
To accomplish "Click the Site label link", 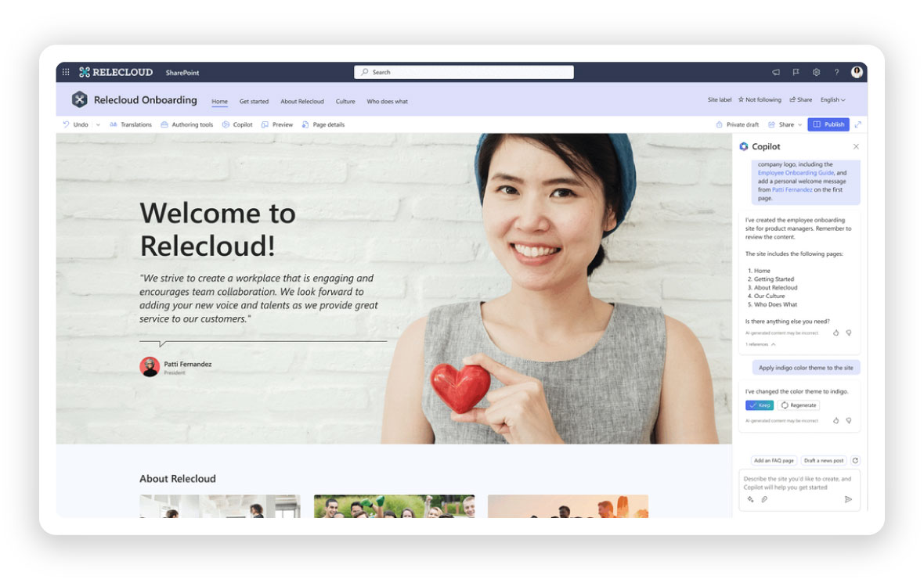I will (x=720, y=99).
